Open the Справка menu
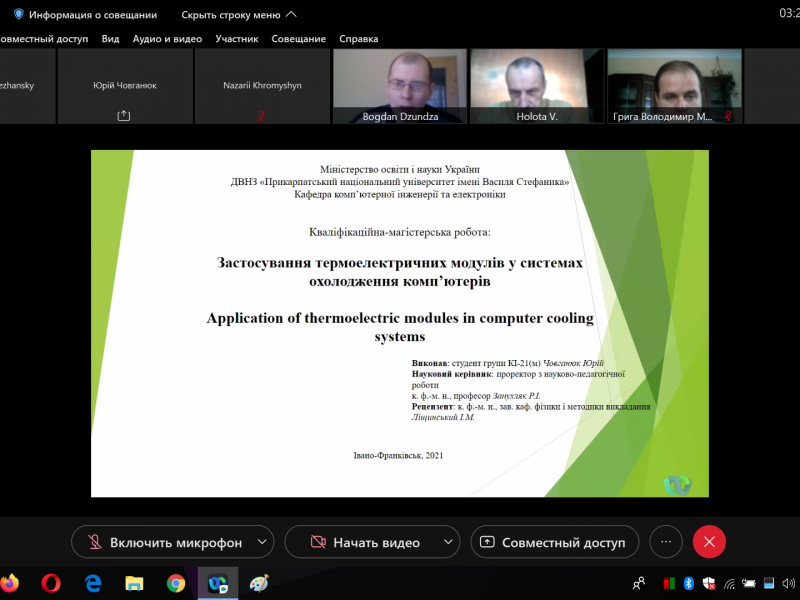This screenshot has height=600, width=800. (358, 39)
